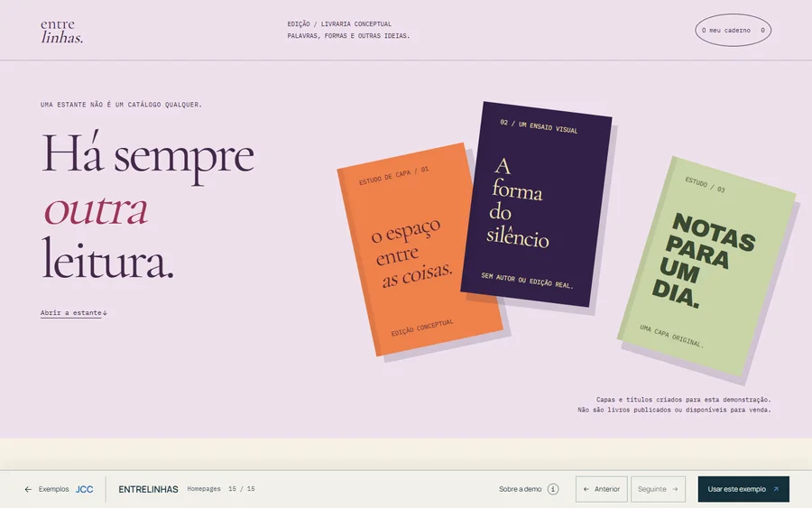812x508 pixels.
Task: Select the purple 'A forma do silêncio' book
Action: coord(537,204)
